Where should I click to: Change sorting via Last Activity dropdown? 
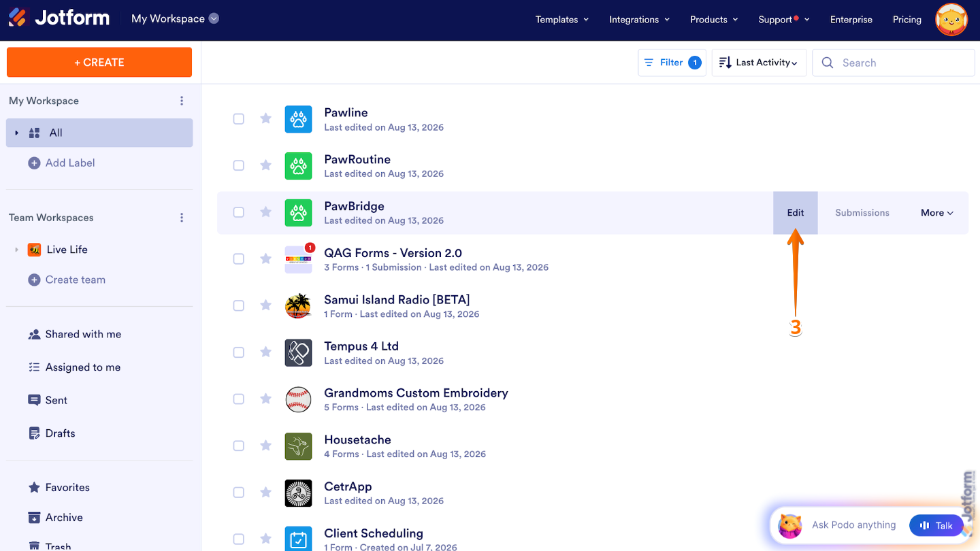point(759,63)
